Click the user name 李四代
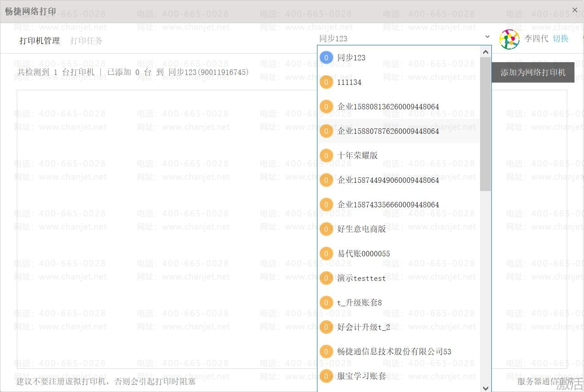 point(536,39)
